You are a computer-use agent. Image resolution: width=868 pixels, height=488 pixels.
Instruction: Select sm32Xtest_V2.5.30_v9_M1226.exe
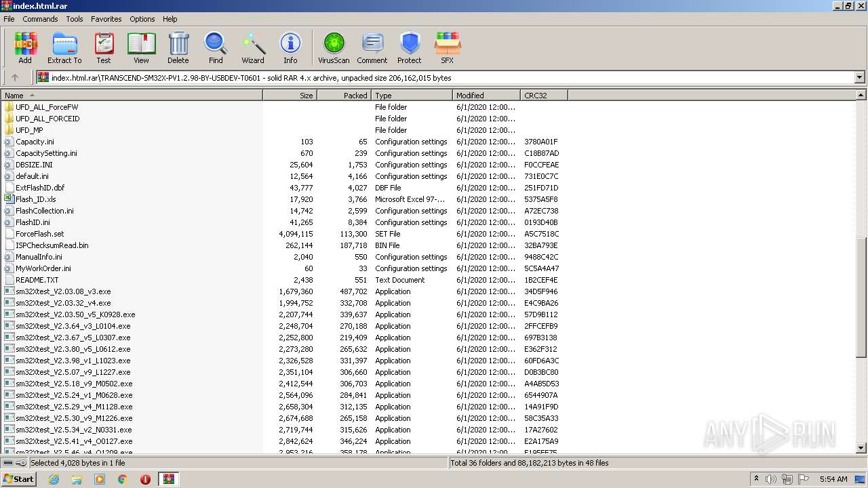click(74, 418)
